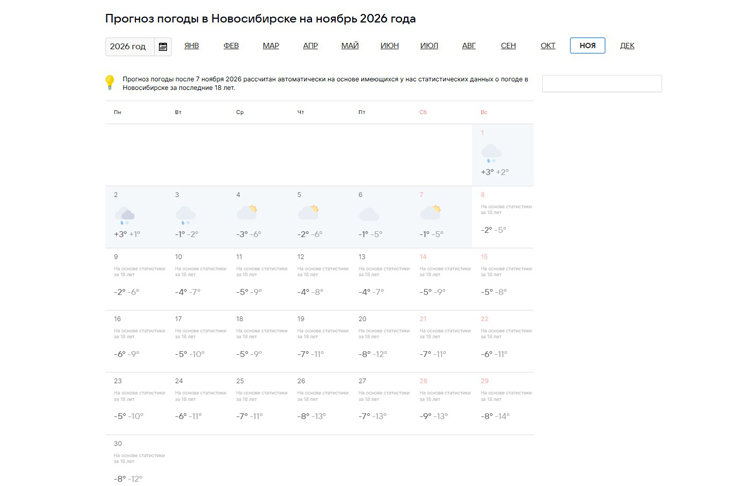
Task: Switch to the ФЕВ month tab
Action: click(231, 46)
